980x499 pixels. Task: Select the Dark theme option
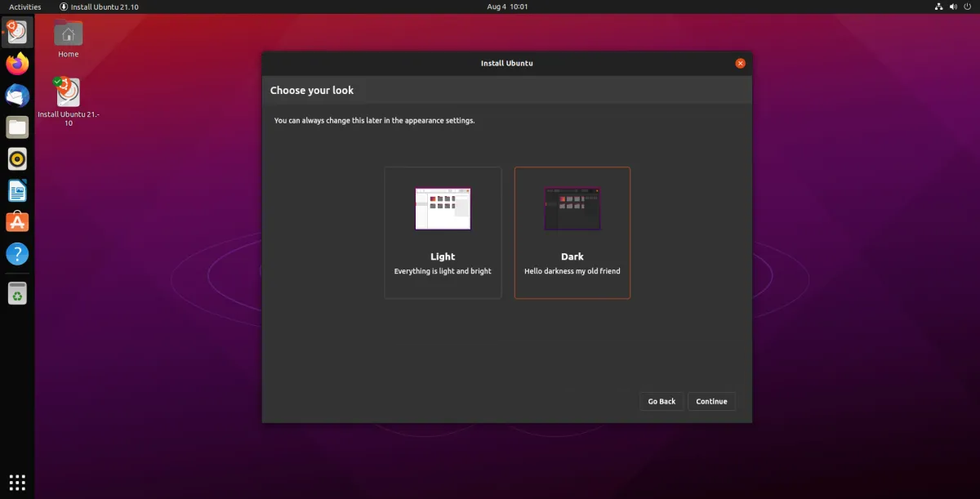tap(572, 233)
